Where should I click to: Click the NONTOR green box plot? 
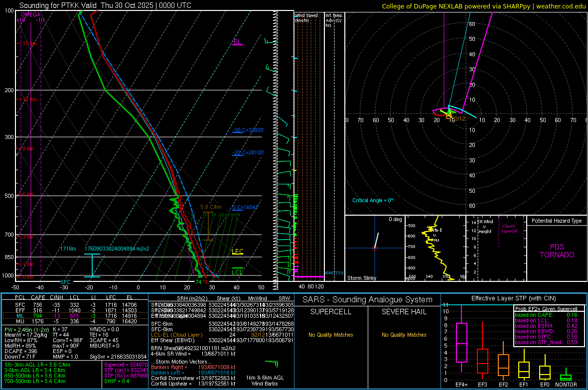coord(566,377)
